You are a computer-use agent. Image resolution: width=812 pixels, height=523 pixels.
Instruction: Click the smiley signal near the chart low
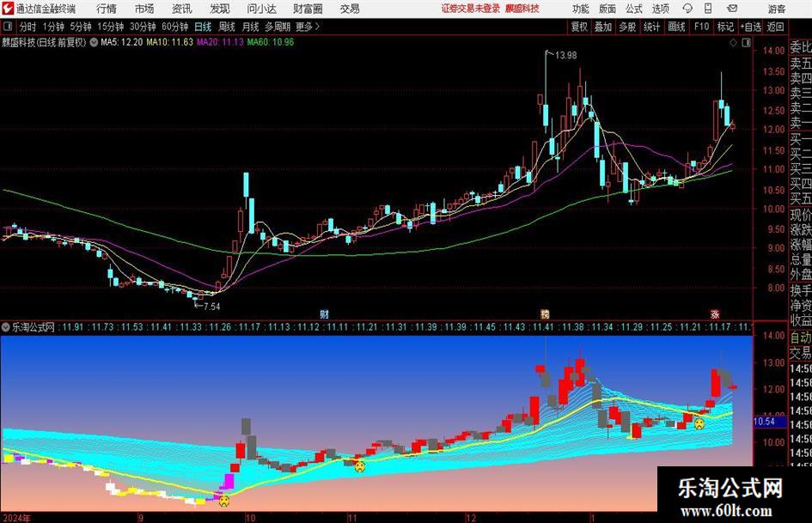pos(223,501)
